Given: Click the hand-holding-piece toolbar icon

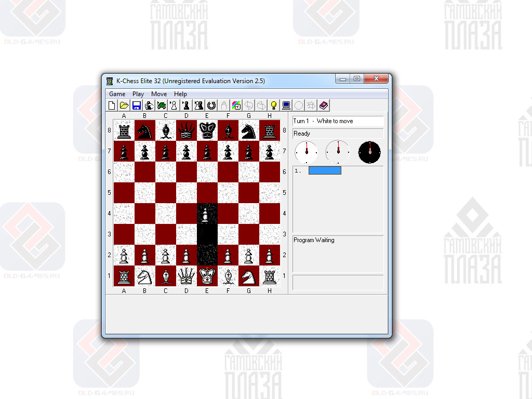Looking at the screenshot, I should 149,105.
